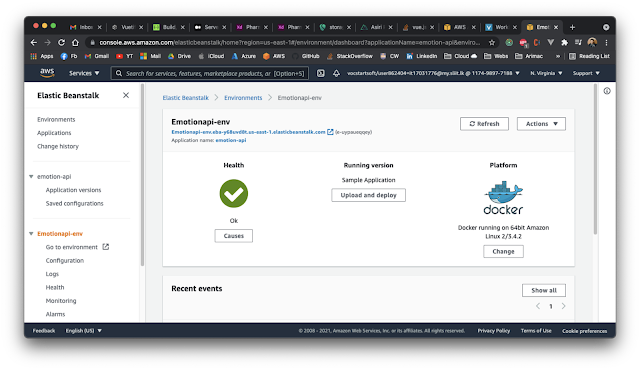The height and width of the screenshot is (370, 640).
Task: Open Actions dropdown button
Action: (x=541, y=124)
